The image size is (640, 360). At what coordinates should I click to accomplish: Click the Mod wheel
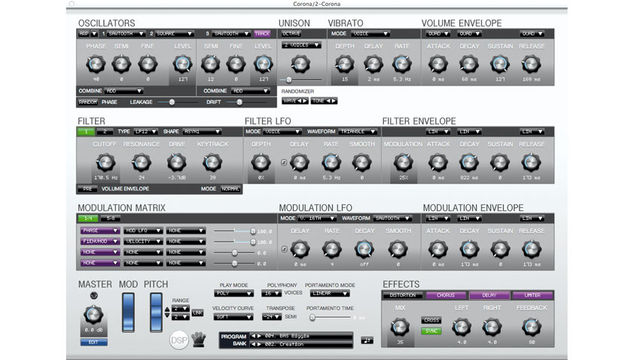[x=129, y=312]
